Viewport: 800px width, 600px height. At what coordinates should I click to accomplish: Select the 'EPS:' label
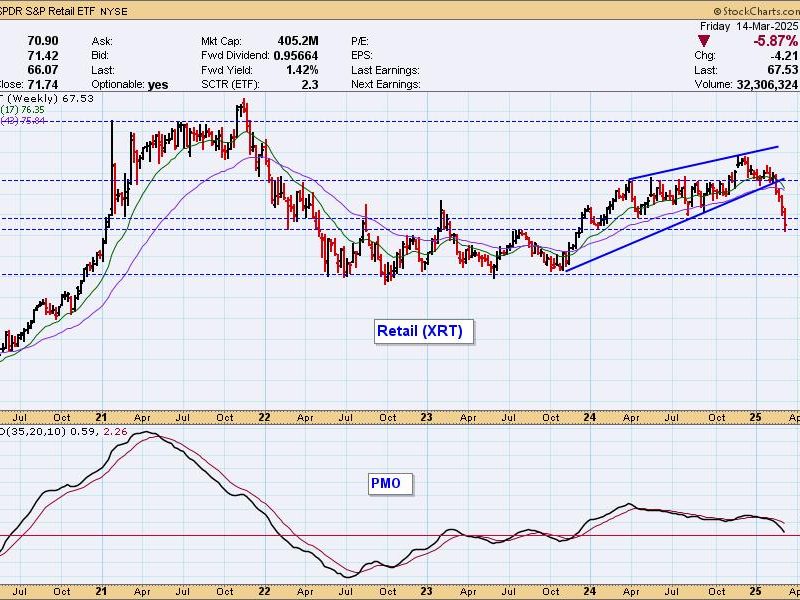[x=362, y=55]
